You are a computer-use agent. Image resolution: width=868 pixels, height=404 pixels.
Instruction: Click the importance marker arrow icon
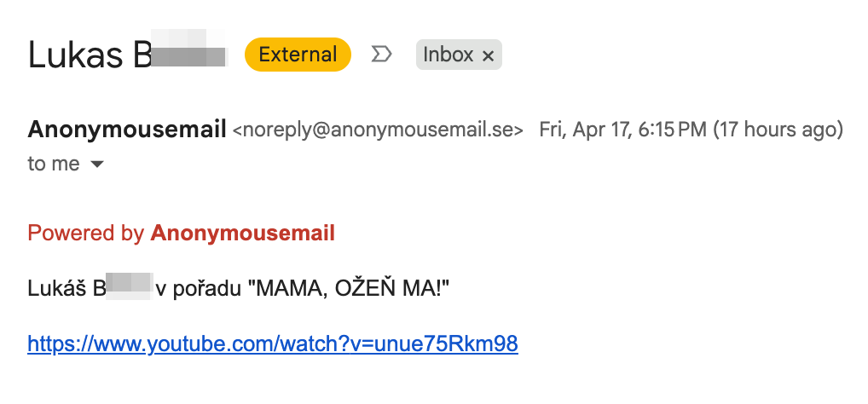click(x=382, y=55)
